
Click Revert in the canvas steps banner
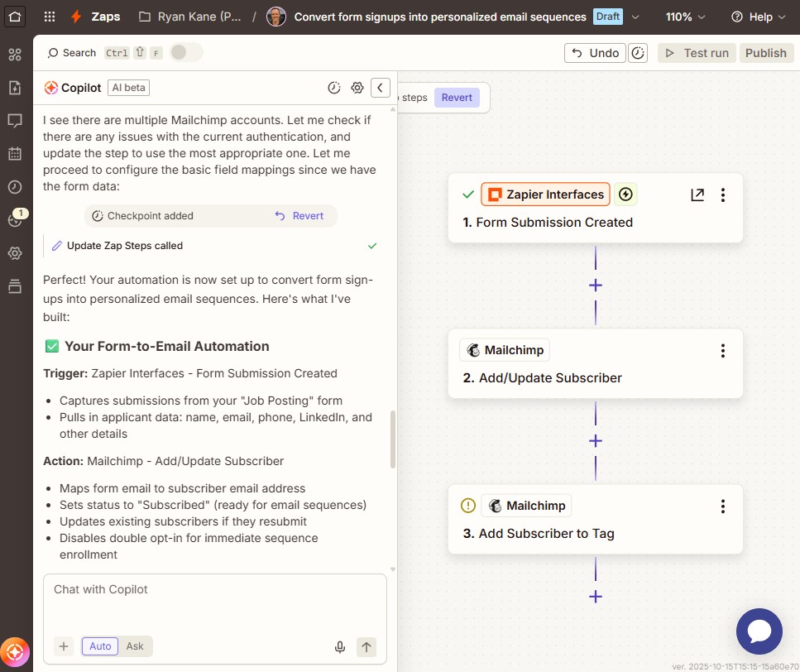457,98
